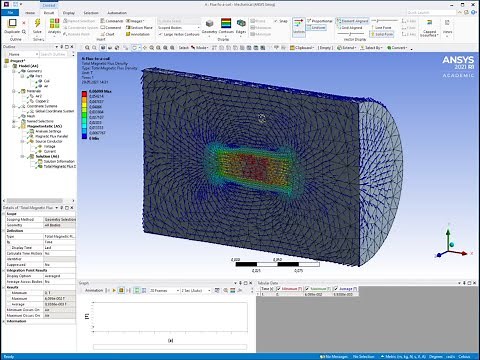Click the Mode selection button
Screen dimensions: 480x360
click(x=200, y=48)
